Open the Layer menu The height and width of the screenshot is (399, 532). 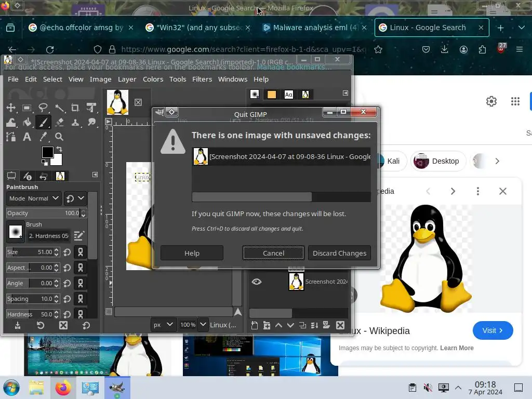(x=127, y=79)
